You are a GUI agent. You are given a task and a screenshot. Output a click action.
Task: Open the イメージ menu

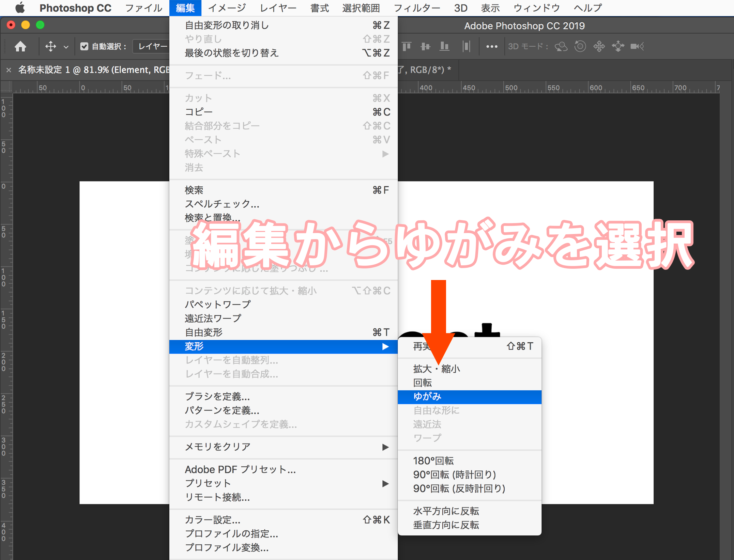227,8
